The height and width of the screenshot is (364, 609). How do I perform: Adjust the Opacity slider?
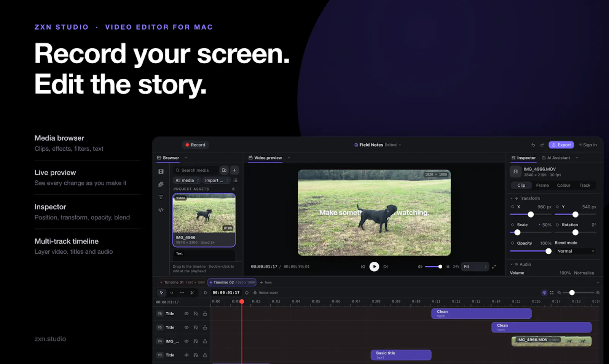[x=531, y=251]
